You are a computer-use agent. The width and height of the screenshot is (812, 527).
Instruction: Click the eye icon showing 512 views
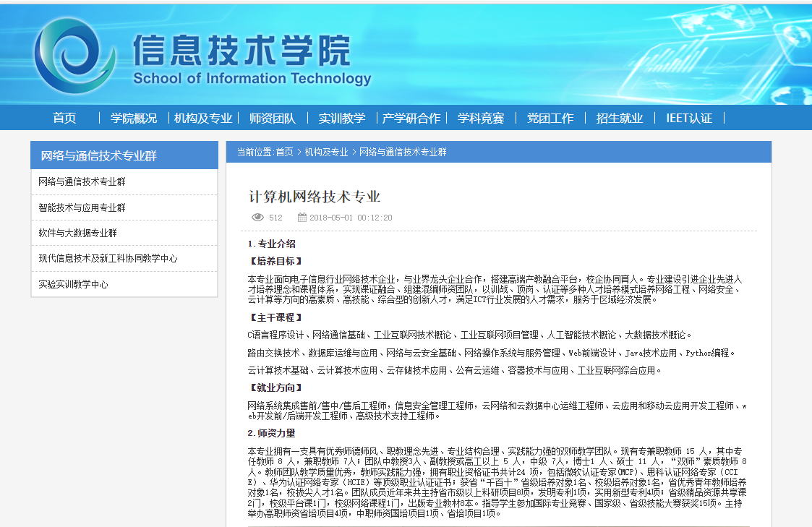[257, 217]
